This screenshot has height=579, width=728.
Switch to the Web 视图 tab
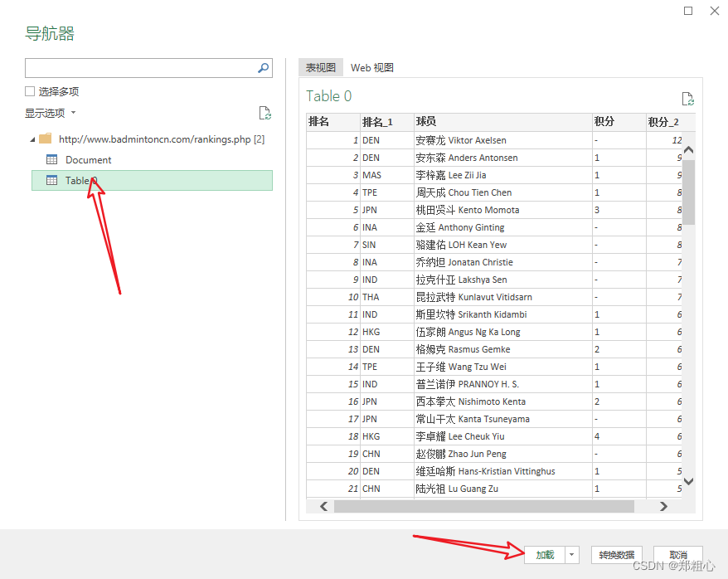[x=371, y=67]
